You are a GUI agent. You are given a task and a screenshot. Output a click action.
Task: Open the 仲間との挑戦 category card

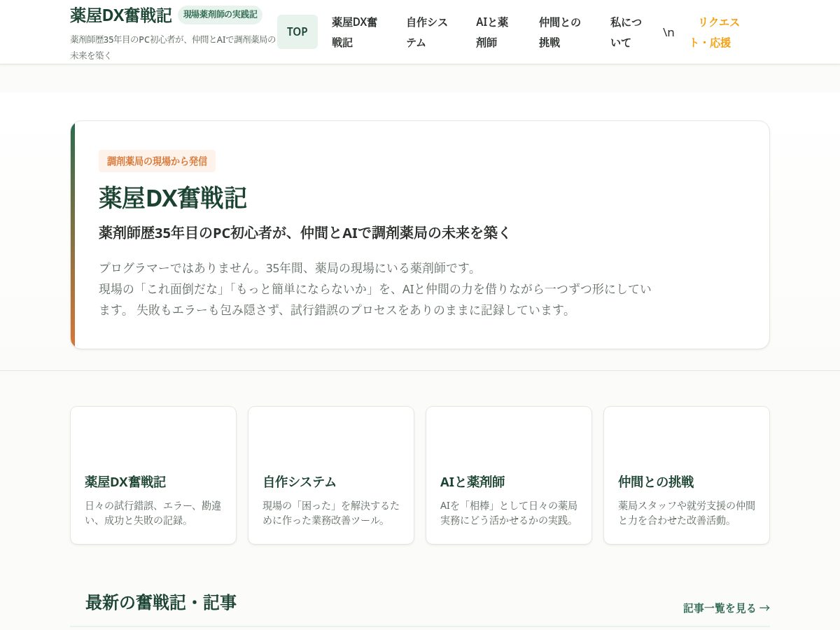pos(687,475)
